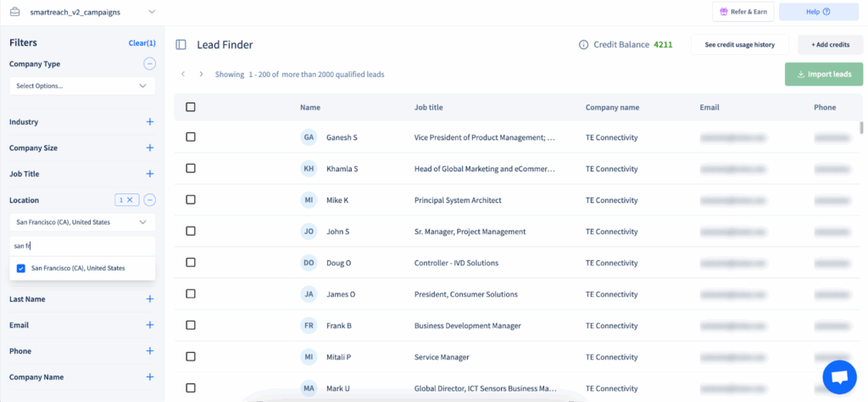
Task: Collapse Company Type filter minus icon
Action: click(x=149, y=64)
